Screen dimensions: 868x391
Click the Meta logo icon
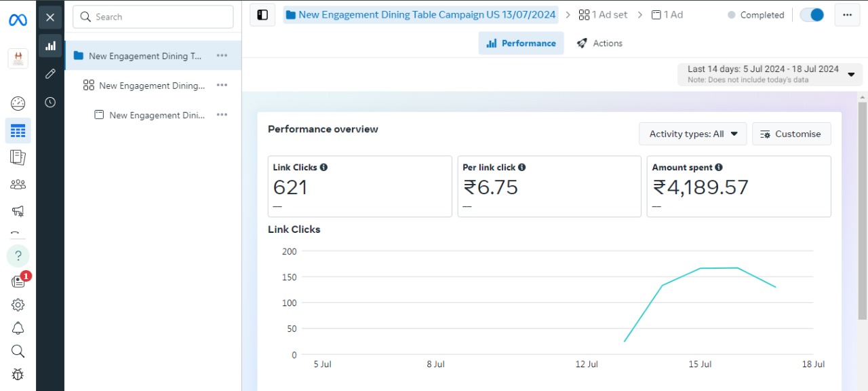click(18, 20)
